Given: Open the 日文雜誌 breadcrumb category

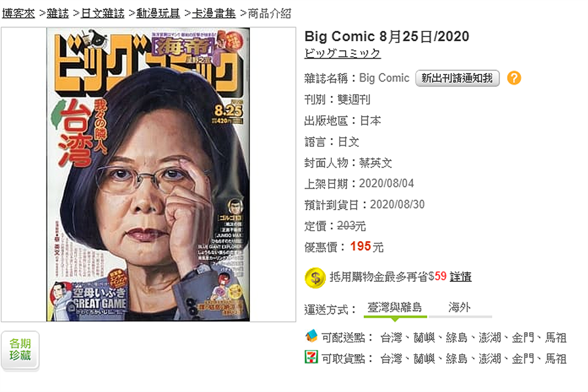Looking at the screenshot, I should click(103, 14).
